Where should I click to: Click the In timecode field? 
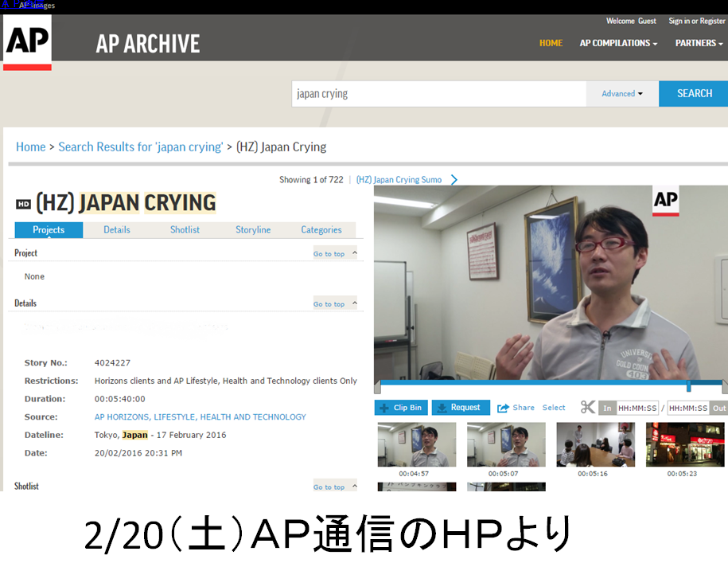tap(637, 408)
